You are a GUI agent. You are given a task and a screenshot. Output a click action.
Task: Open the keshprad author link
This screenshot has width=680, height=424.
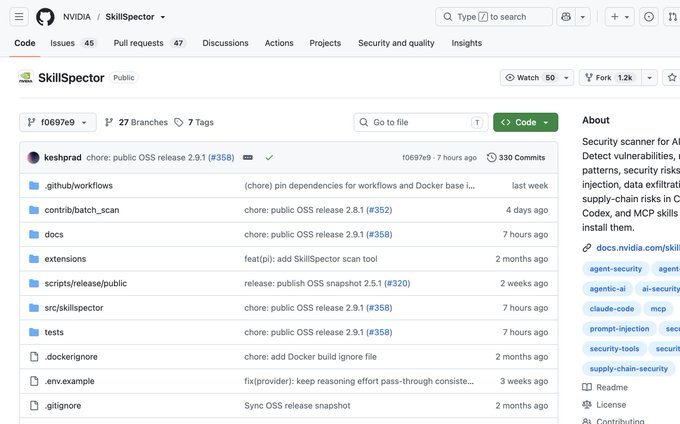click(63, 157)
